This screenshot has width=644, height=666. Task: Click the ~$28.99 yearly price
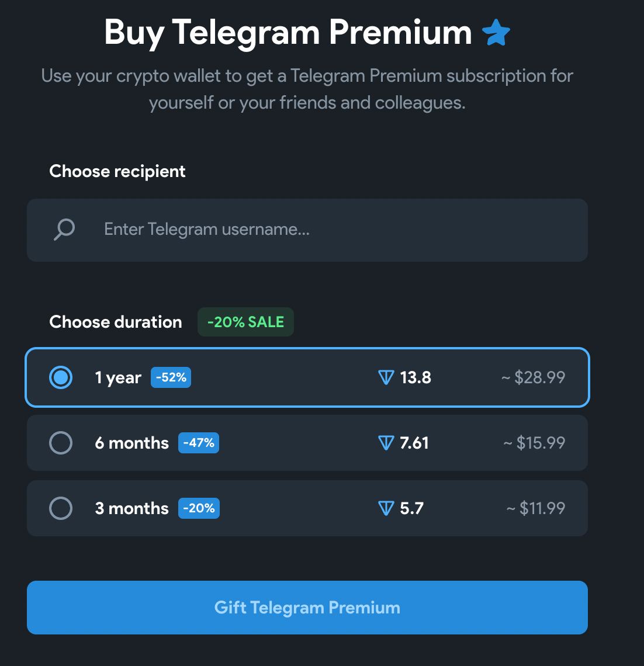[533, 377]
